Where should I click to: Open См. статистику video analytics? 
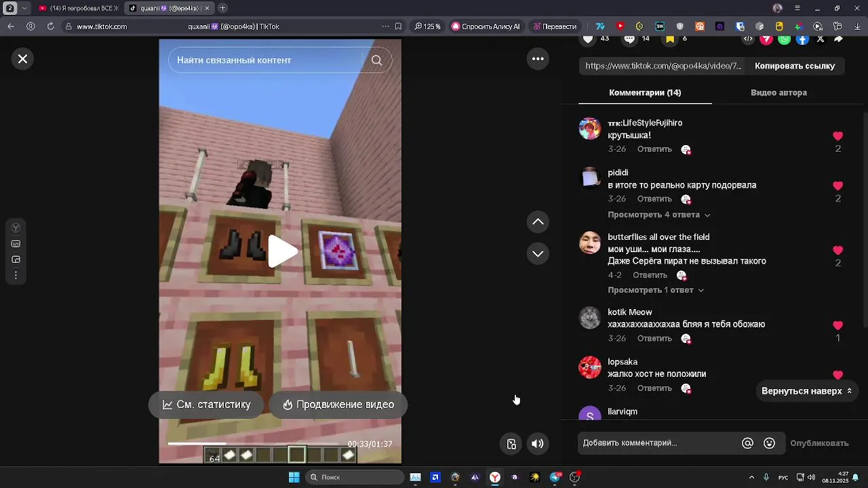tap(206, 405)
